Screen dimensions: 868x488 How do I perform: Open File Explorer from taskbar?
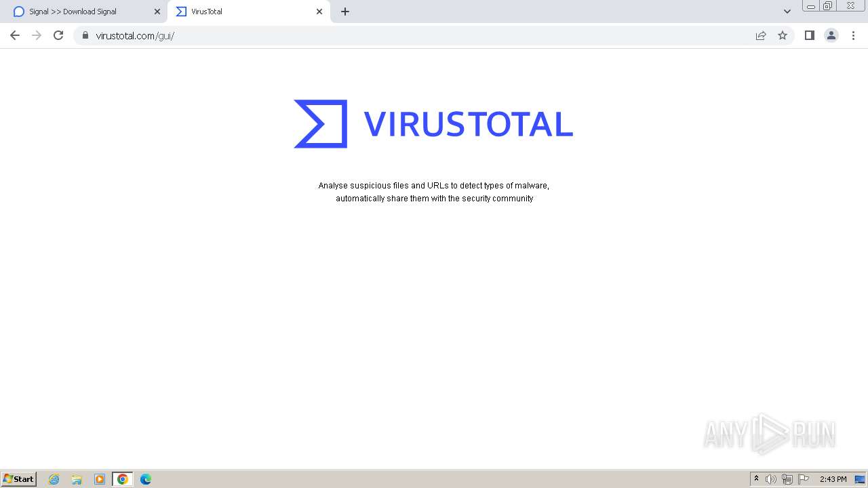pyautogui.click(x=77, y=479)
